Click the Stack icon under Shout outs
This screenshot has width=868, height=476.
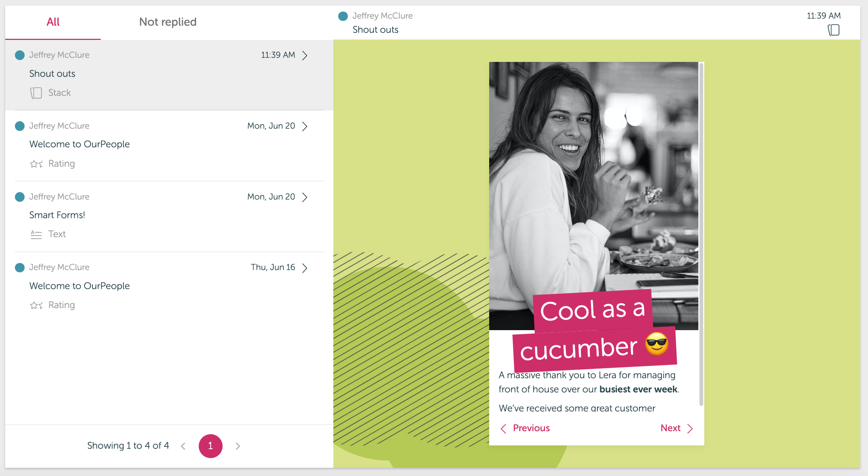click(36, 93)
